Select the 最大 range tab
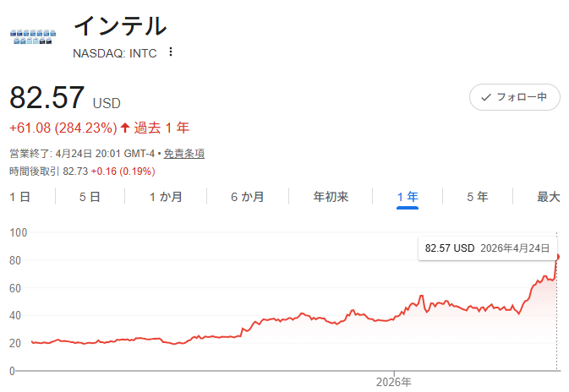Viewport: 569px width, 392px height. pos(548,197)
